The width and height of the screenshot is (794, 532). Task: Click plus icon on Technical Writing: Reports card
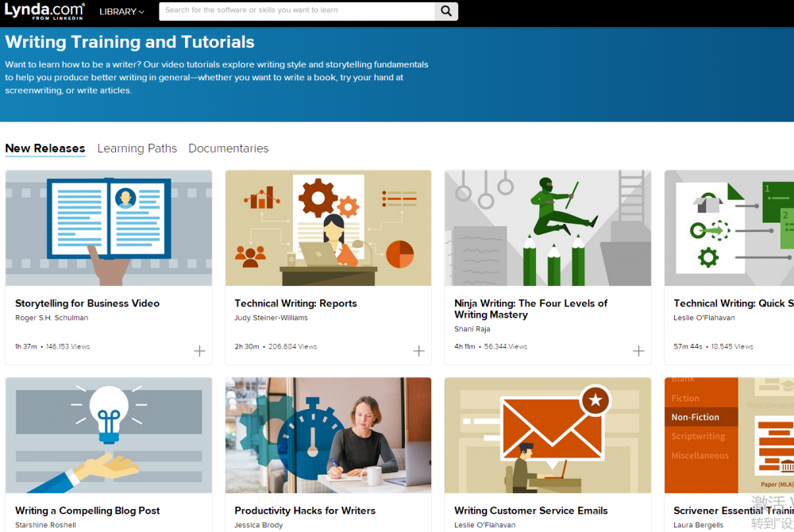pyautogui.click(x=418, y=351)
